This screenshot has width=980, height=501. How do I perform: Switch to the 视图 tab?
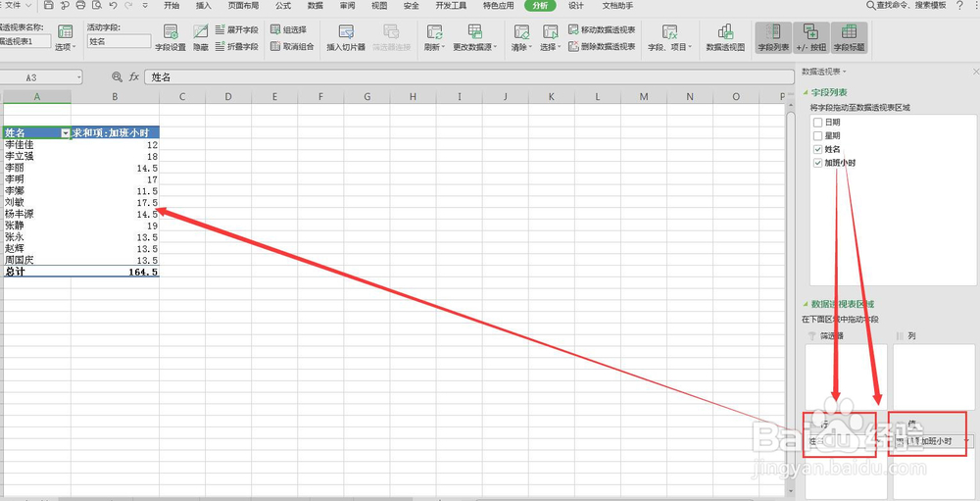[x=379, y=6]
